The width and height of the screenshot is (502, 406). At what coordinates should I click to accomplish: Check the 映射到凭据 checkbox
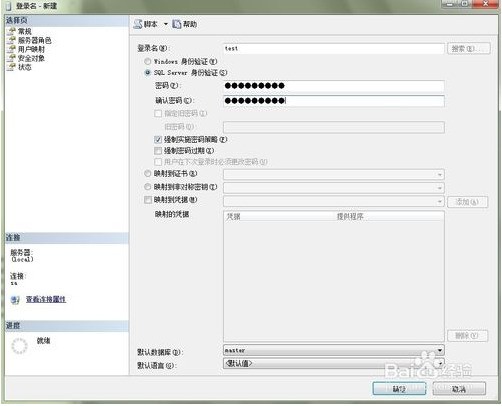pos(148,200)
